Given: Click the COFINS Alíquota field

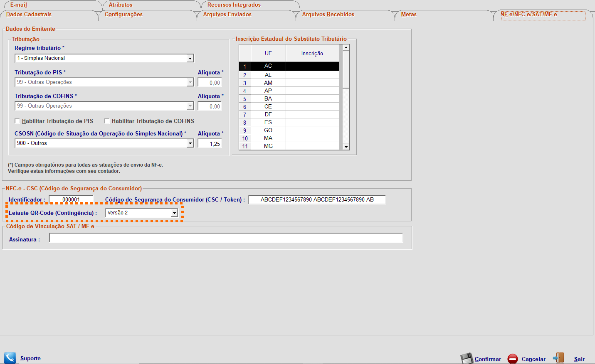Looking at the screenshot, I should point(210,106).
